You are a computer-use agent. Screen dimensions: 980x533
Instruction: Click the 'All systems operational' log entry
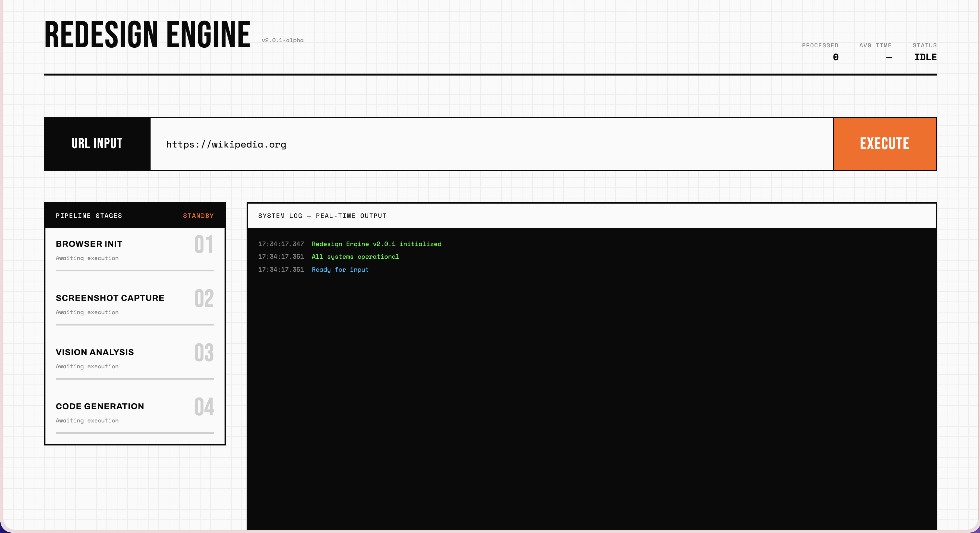pyautogui.click(x=355, y=257)
